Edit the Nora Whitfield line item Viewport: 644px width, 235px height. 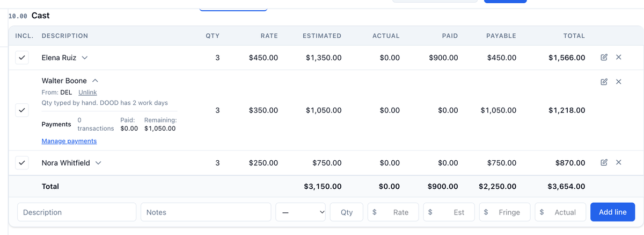pyautogui.click(x=604, y=162)
